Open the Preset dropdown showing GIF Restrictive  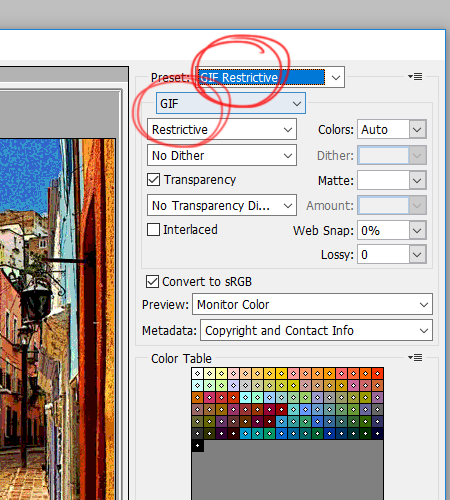[270, 77]
